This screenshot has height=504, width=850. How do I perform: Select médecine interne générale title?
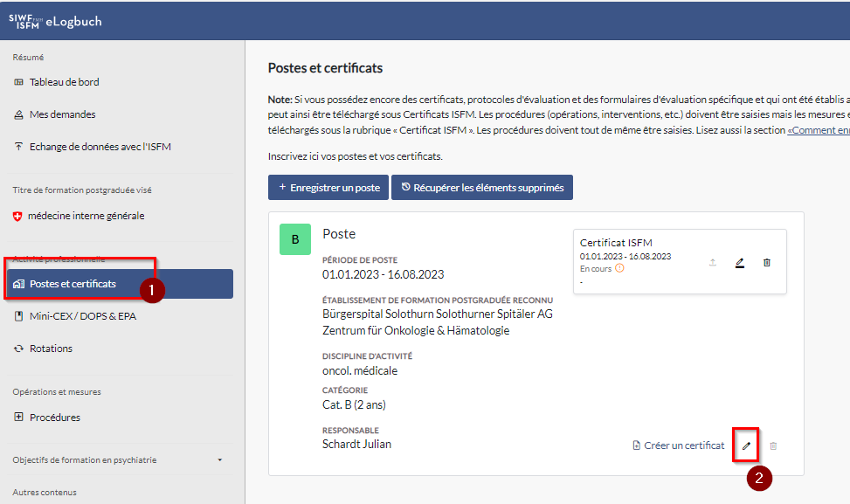(x=86, y=216)
